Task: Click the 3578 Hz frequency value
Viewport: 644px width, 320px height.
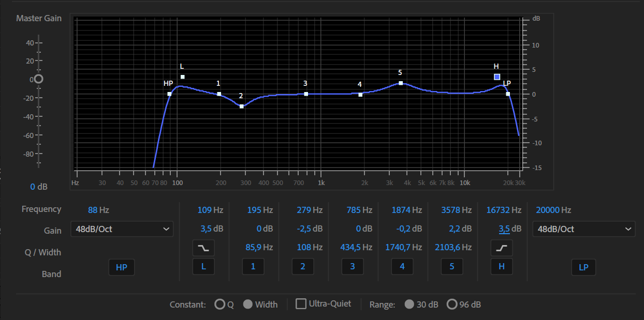Action: pos(456,210)
